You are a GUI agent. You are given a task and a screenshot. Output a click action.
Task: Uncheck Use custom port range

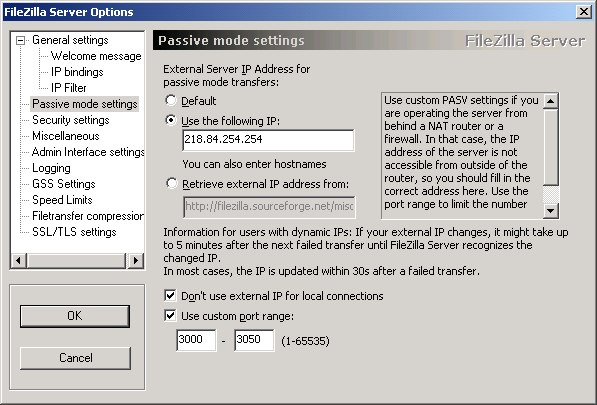[x=170, y=316]
